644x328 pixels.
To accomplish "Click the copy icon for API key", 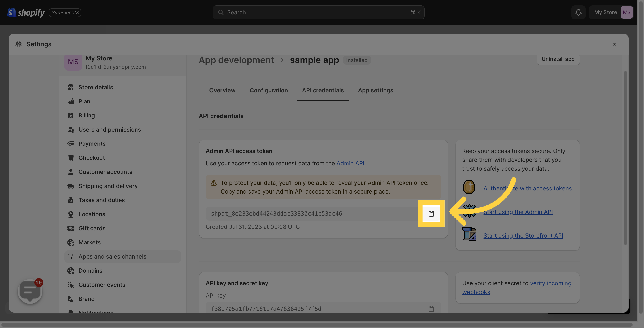I will point(431,309).
